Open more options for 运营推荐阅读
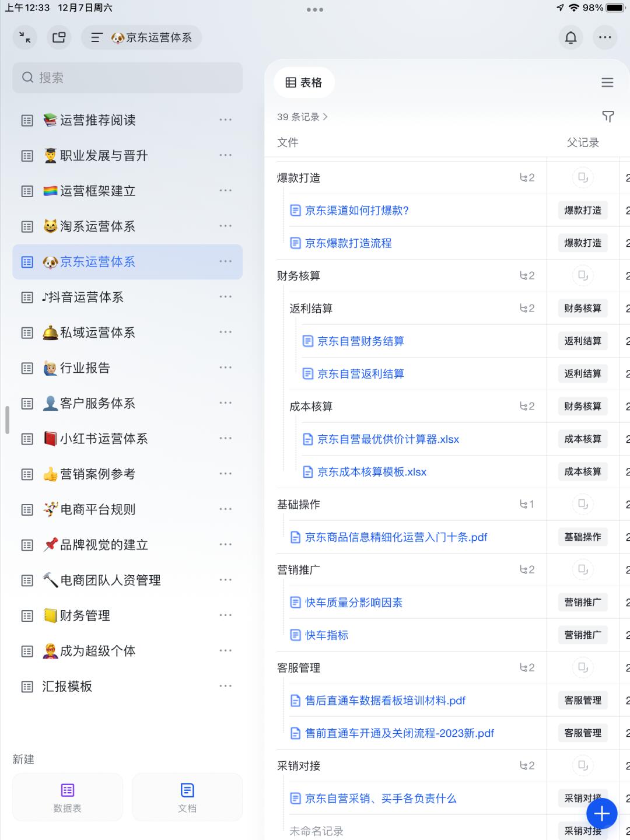The image size is (630, 840). [226, 120]
